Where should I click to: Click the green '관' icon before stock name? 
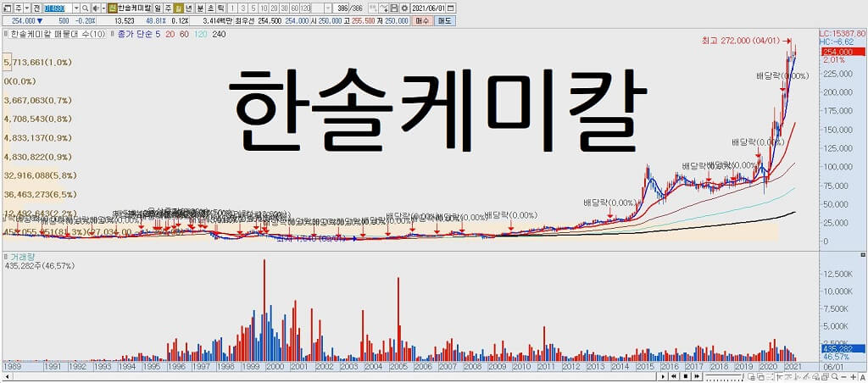pos(112,8)
